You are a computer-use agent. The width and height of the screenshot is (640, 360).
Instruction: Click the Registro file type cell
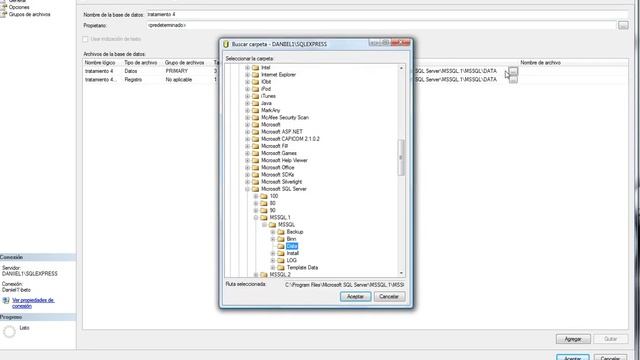click(133, 80)
